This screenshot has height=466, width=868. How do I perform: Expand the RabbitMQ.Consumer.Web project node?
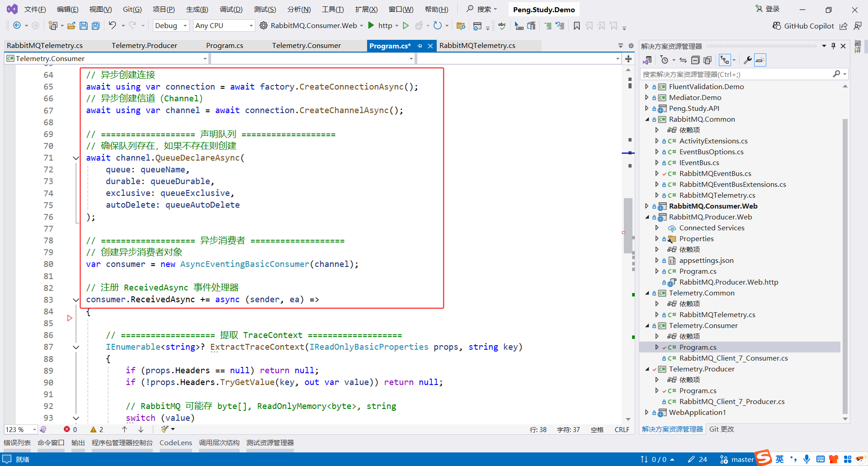[646, 206]
